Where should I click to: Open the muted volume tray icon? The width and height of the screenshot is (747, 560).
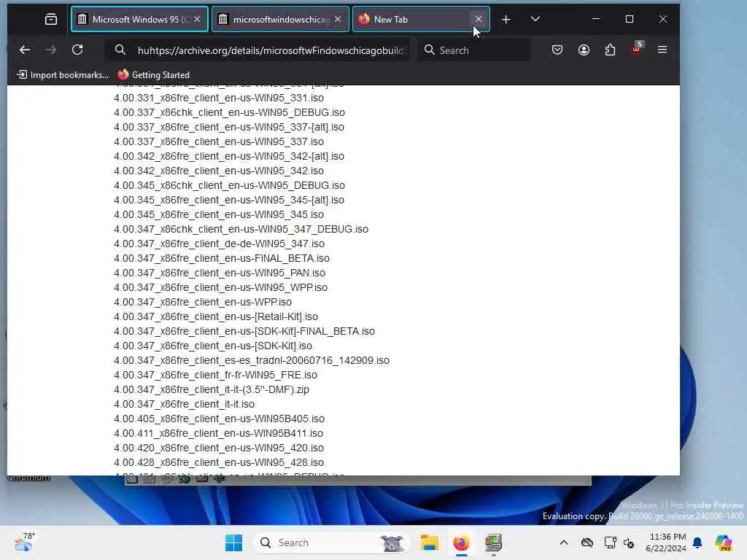629,542
